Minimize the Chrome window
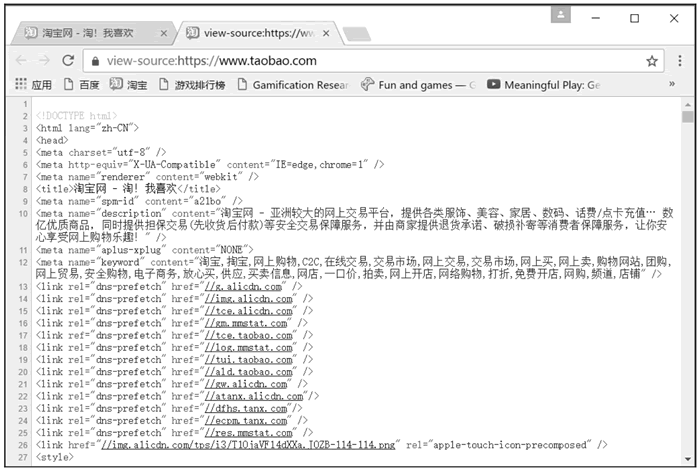The width and height of the screenshot is (700, 471). 596,18
